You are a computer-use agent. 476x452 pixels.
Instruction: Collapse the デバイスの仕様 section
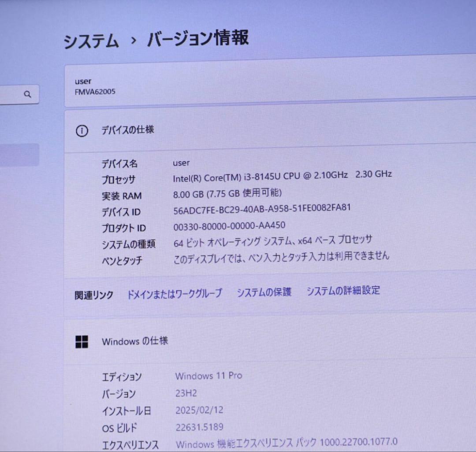128,130
